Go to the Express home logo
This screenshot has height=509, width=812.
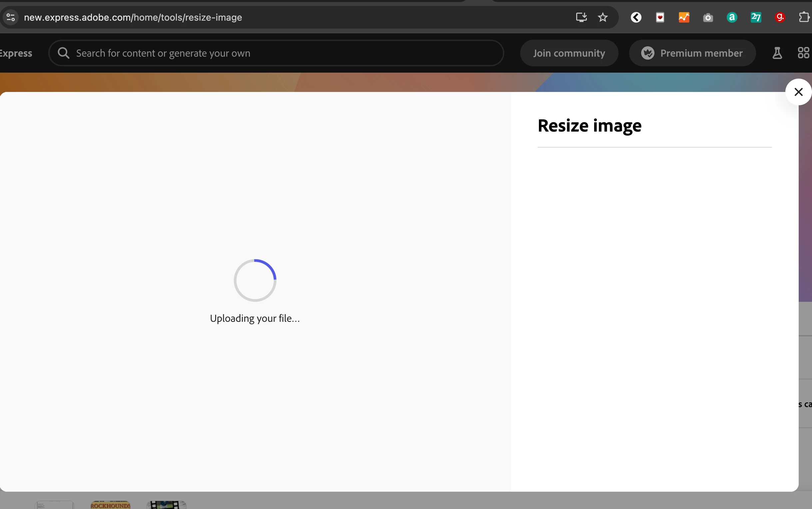[x=15, y=53]
